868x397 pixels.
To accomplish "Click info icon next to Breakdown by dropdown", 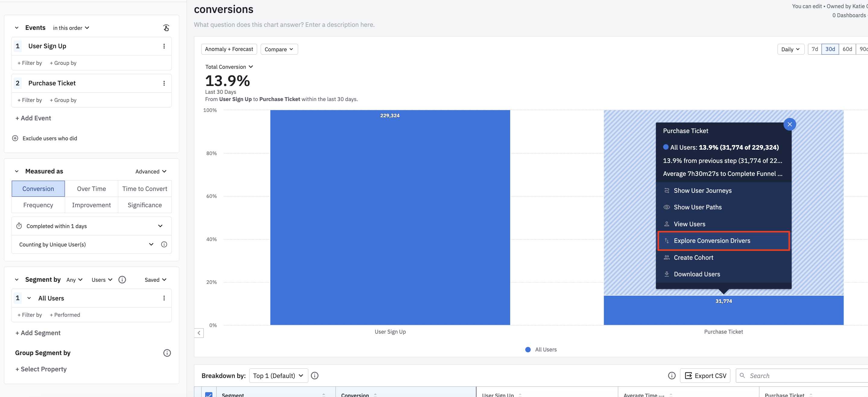I will coord(314,376).
